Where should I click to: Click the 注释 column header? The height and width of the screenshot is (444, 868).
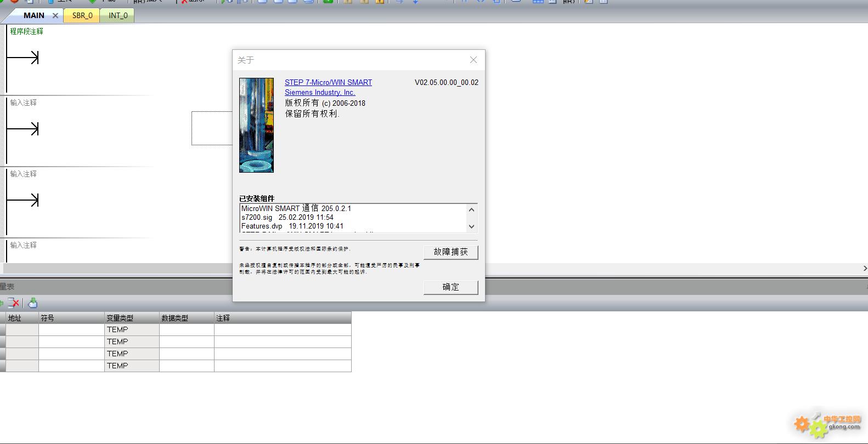tap(283, 318)
